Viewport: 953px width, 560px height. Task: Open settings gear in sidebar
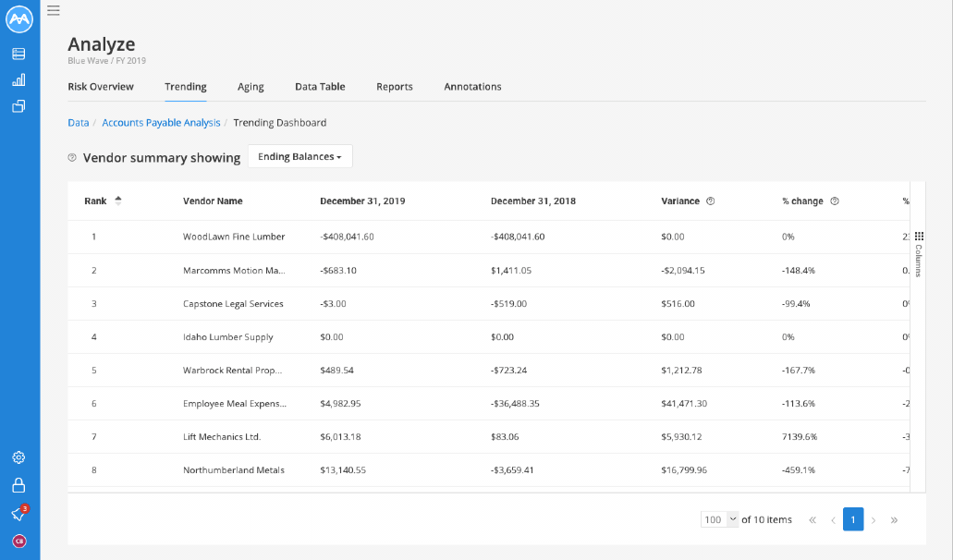(x=18, y=457)
